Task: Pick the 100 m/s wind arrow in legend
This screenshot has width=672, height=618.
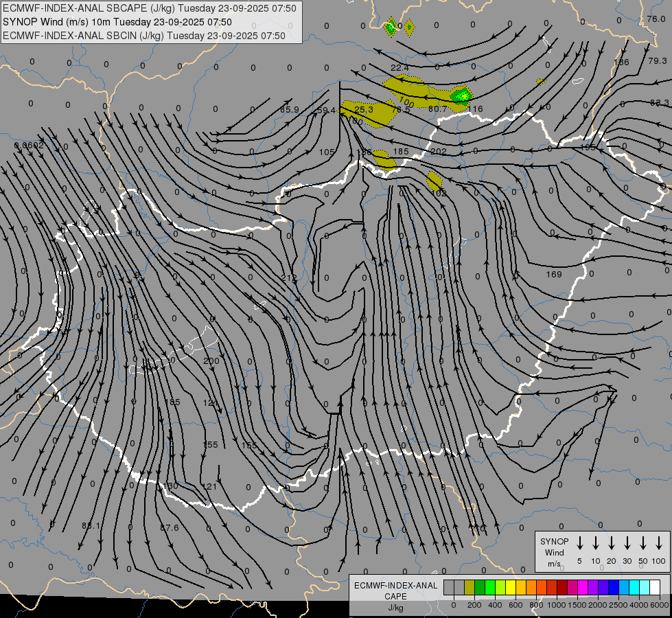Action: (659, 543)
